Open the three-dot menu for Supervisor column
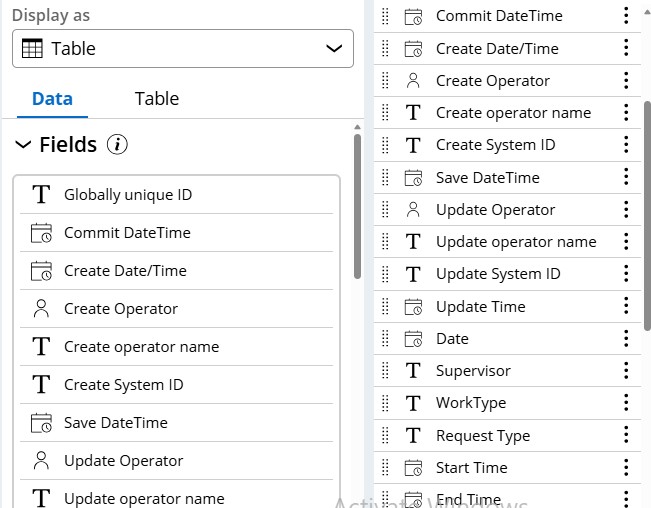The width and height of the screenshot is (651, 508). click(x=626, y=371)
